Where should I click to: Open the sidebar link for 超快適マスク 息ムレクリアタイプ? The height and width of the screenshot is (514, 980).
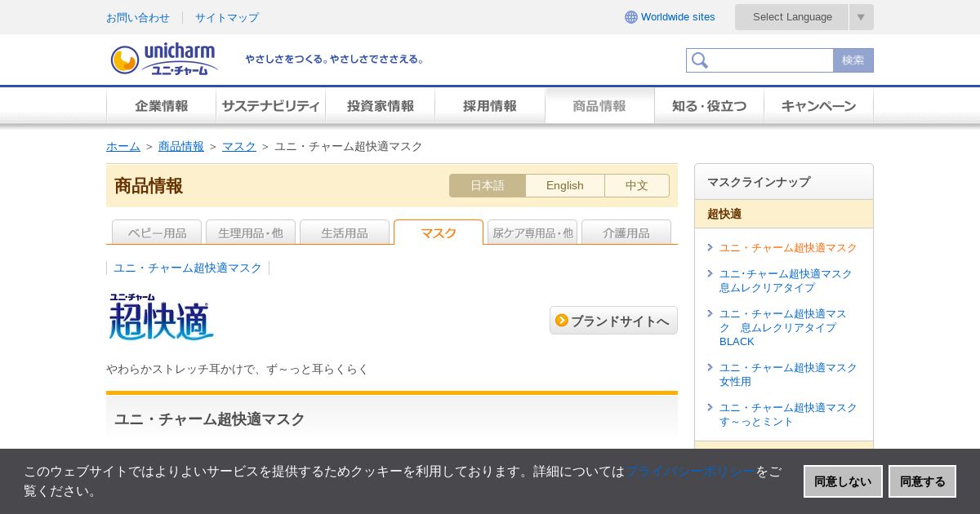[786, 281]
